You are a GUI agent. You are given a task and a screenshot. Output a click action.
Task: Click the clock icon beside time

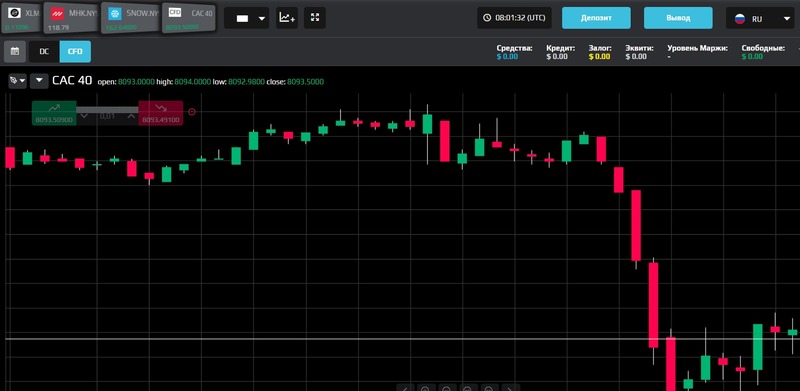click(x=487, y=18)
